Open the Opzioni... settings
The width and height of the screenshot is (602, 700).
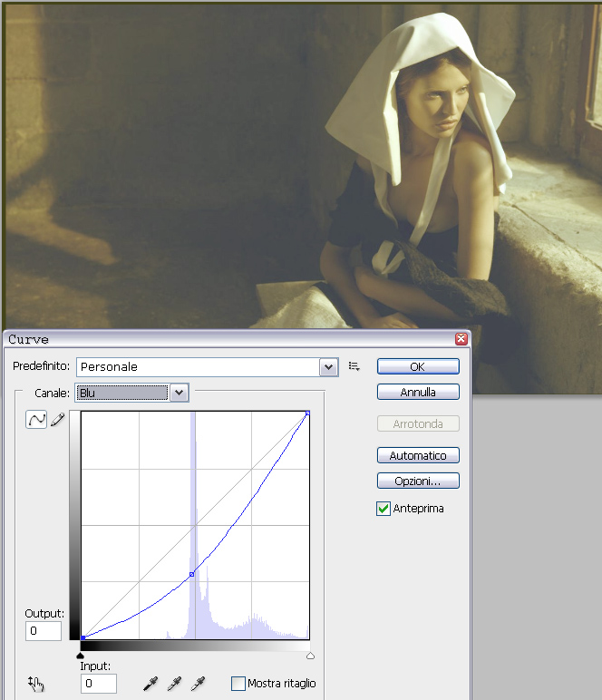point(418,481)
